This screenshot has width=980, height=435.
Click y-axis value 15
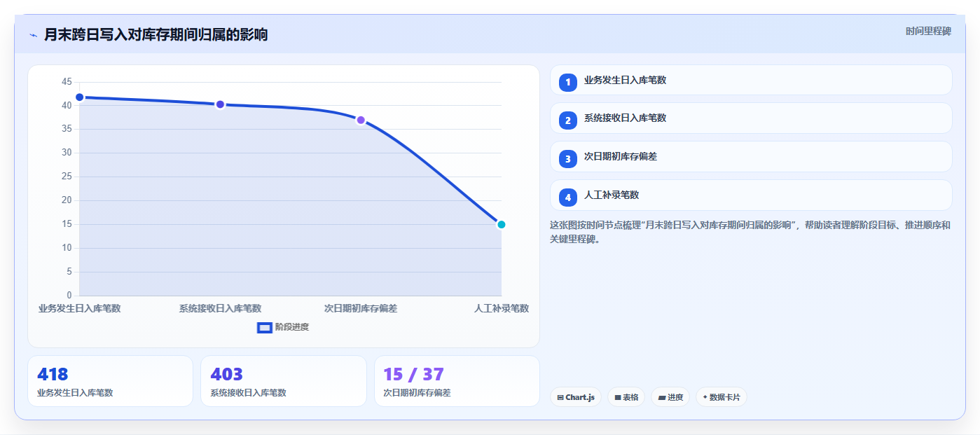67,224
